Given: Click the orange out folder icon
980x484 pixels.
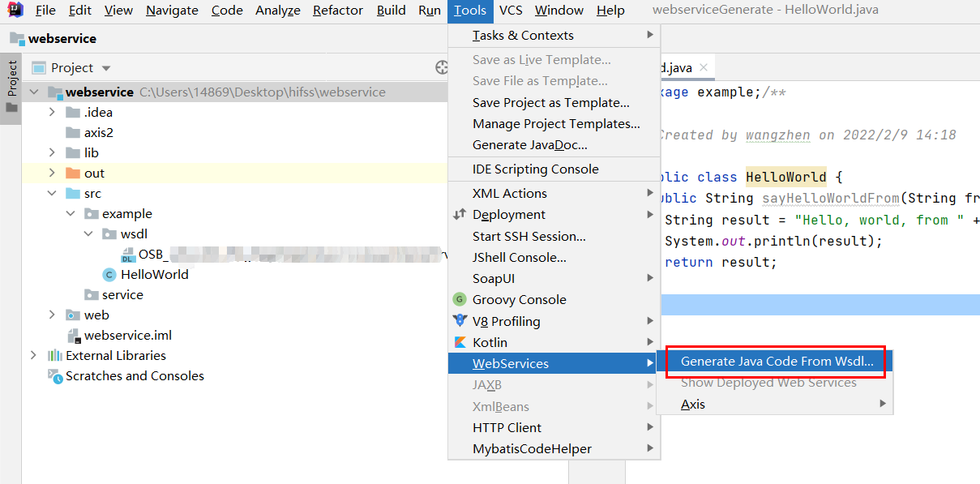Looking at the screenshot, I should [x=73, y=173].
